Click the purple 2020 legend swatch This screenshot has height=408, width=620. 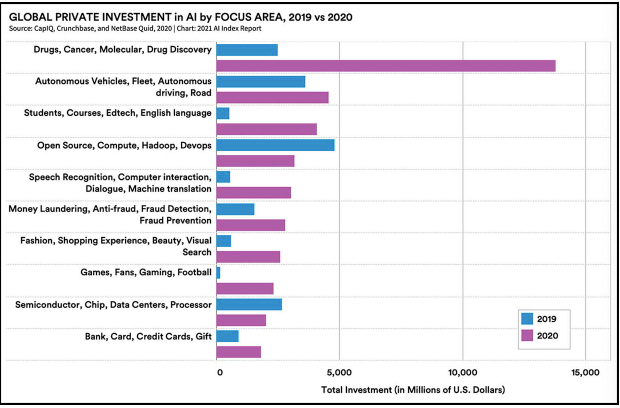tap(527, 337)
